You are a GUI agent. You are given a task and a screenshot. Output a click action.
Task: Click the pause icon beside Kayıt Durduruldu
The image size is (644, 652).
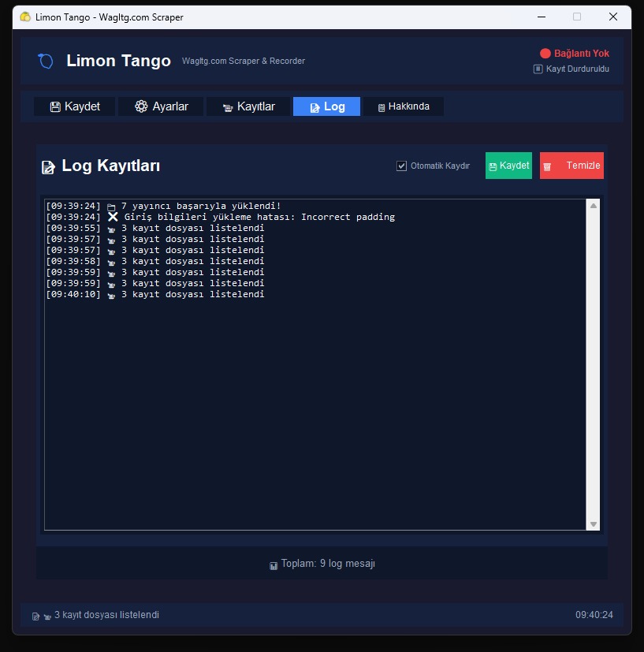coord(538,69)
